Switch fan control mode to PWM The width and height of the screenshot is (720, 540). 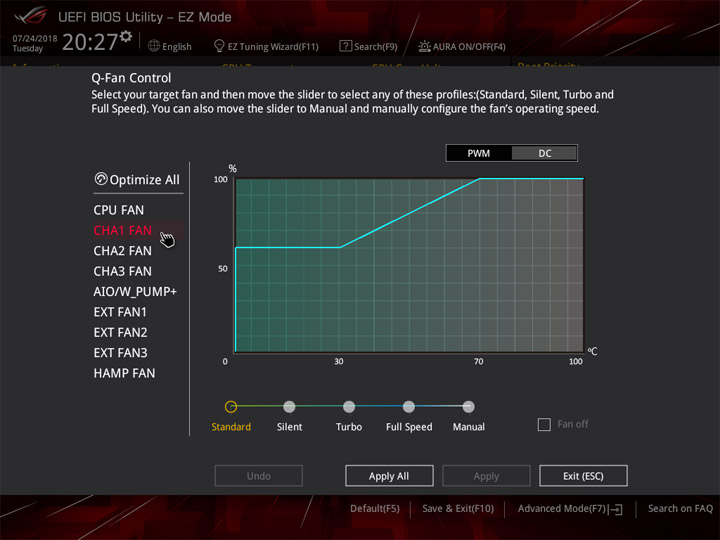(x=478, y=153)
